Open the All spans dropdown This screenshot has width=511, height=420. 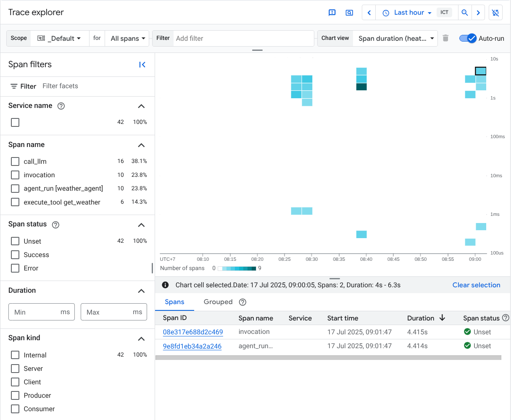coord(128,38)
